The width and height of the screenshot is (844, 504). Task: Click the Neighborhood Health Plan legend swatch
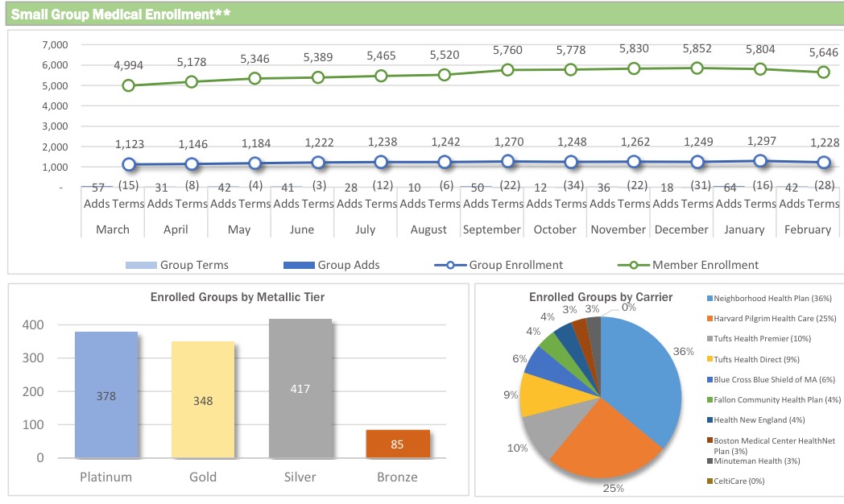tap(708, 300)
